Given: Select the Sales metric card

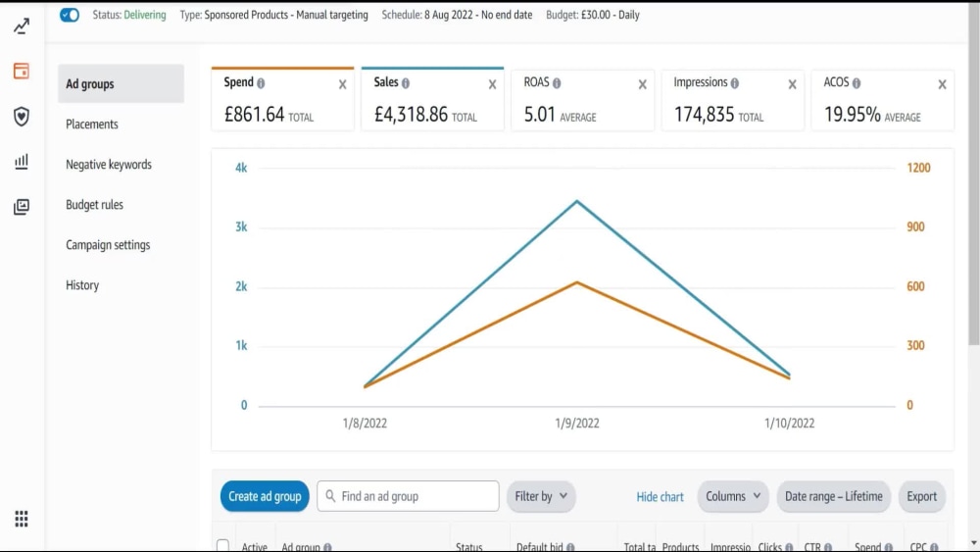Looking at the screenshot, I should 432,99.
